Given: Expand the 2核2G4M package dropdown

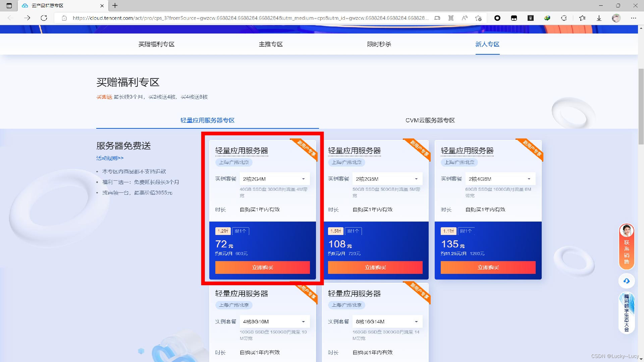Looking at the screenshot, I should [275, 179].
